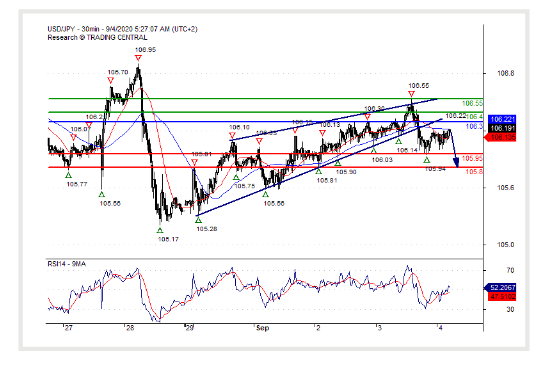Select the green 106.55 resistance level label
Screen dimensions: 544x366
[472, 103]
